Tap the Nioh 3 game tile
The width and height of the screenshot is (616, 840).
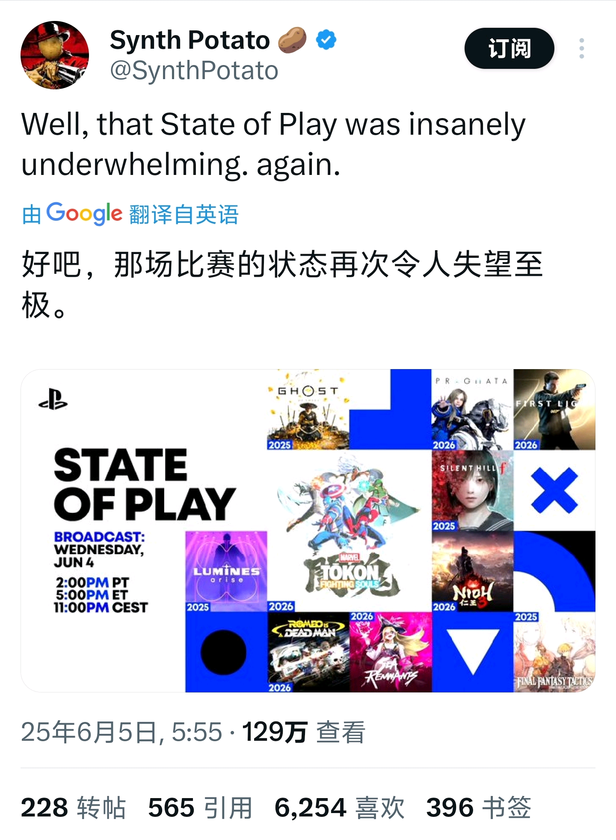[473, 571]
